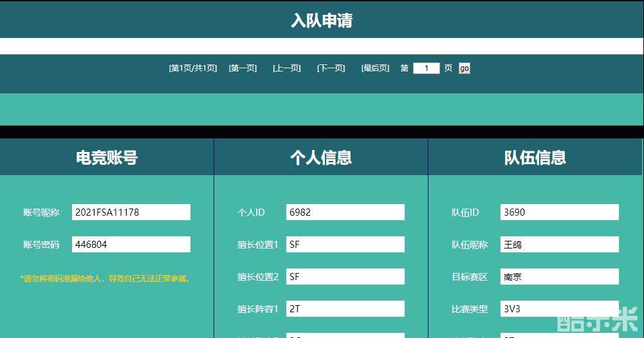Click the 账号昵称 input field
Viewport: 644px width, 338px height.
131,212
